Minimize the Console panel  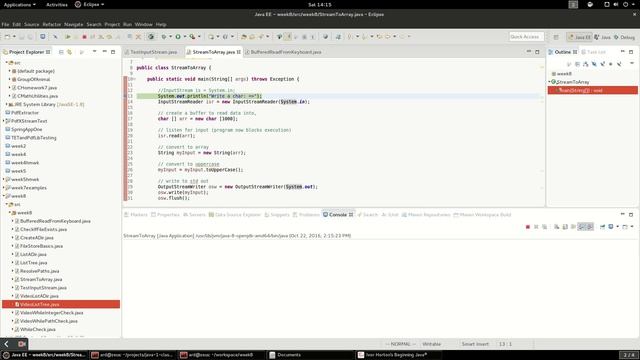coord(622,214)
